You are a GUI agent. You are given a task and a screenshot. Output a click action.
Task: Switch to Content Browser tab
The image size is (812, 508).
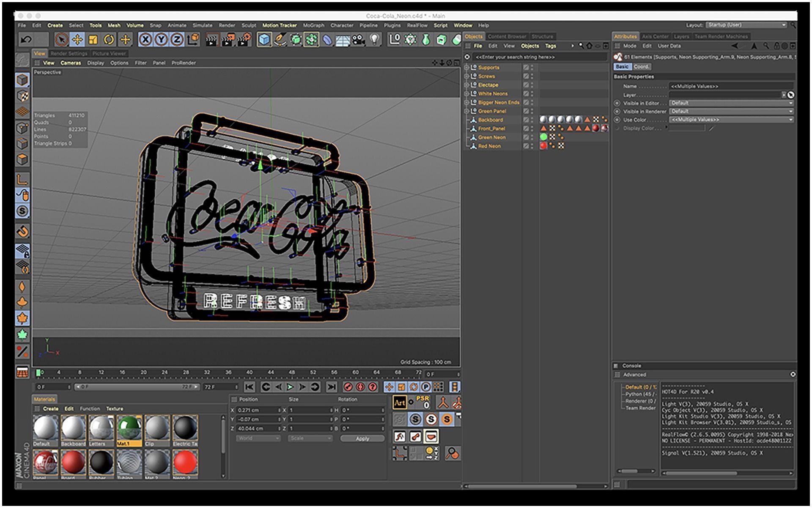507,36
